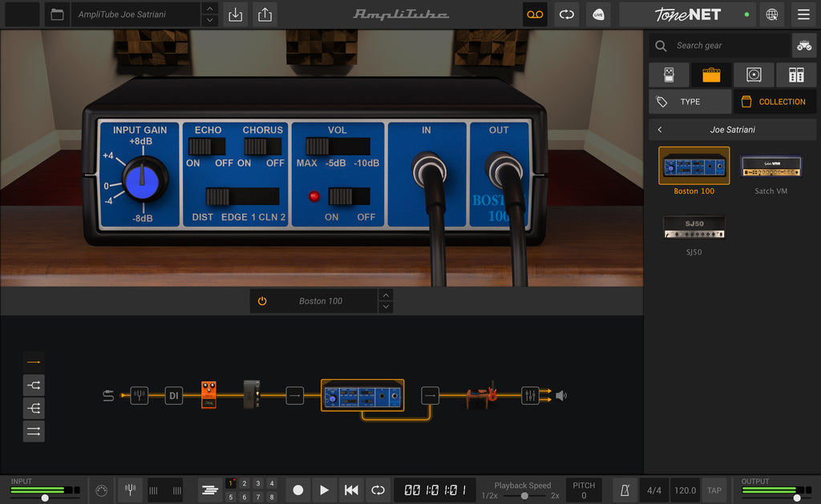The width and height of the screenshot is (821, 504).
Task: Click the empty slot before the amp
Action: (x=295, y=395)
